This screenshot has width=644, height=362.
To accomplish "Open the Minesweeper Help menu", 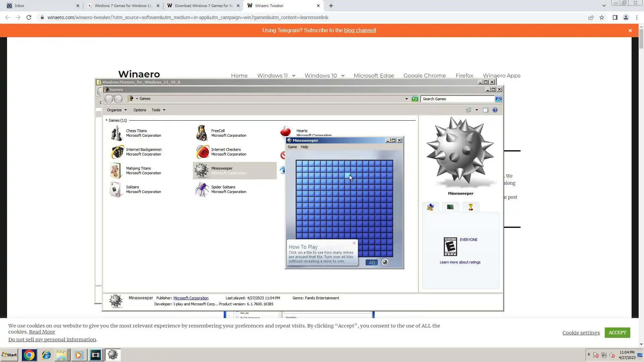I will (304, 147).
